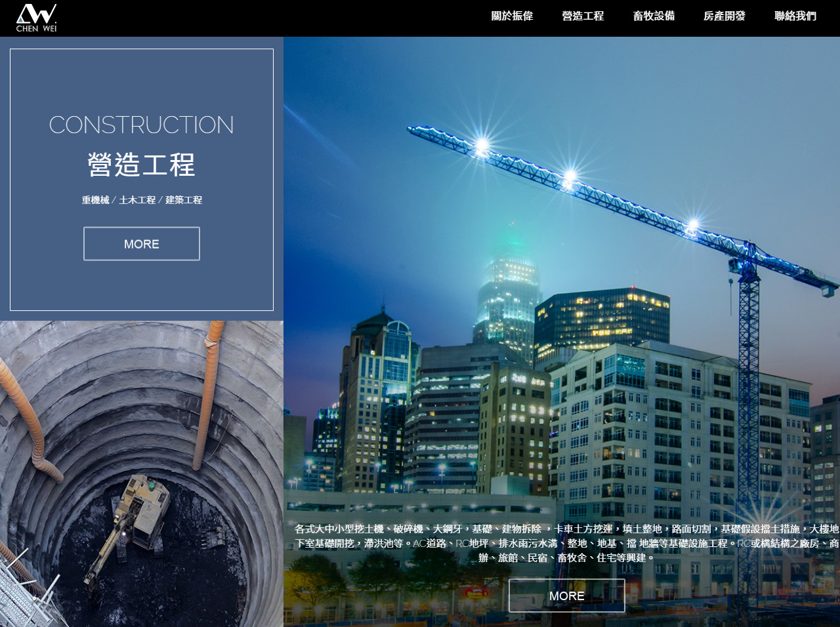Open the 房產開發 menu item
The image size is (840, 627).
pyautogui.click(x=724, y=16)
